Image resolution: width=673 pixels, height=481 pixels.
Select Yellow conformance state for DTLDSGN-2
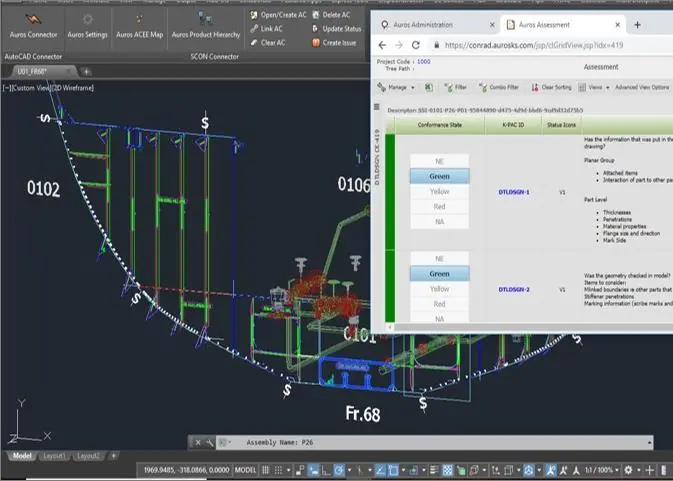[x=440, y=289]
